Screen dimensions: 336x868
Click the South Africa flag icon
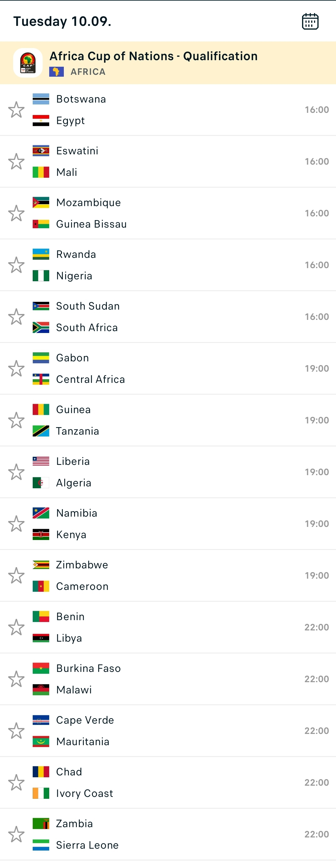41,327
